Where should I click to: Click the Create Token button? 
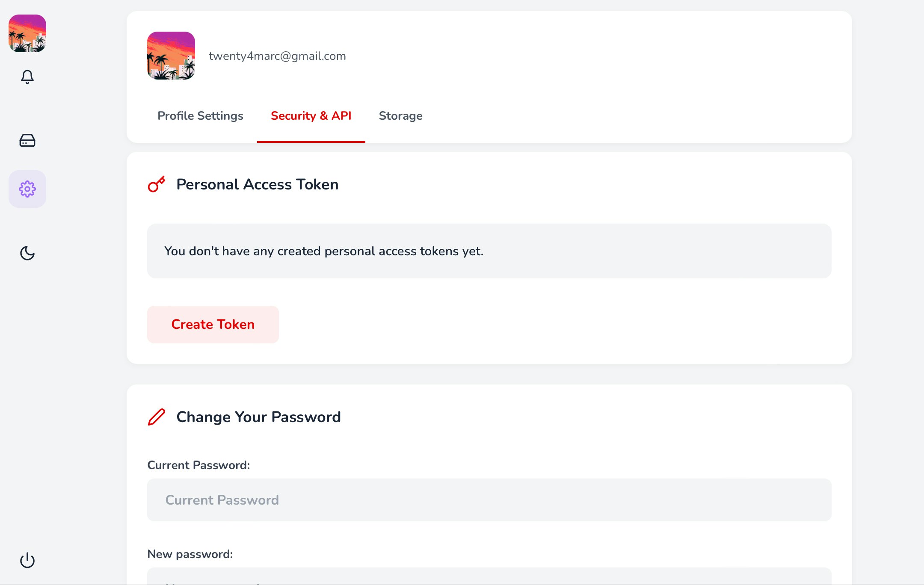(x=213, y=325)
